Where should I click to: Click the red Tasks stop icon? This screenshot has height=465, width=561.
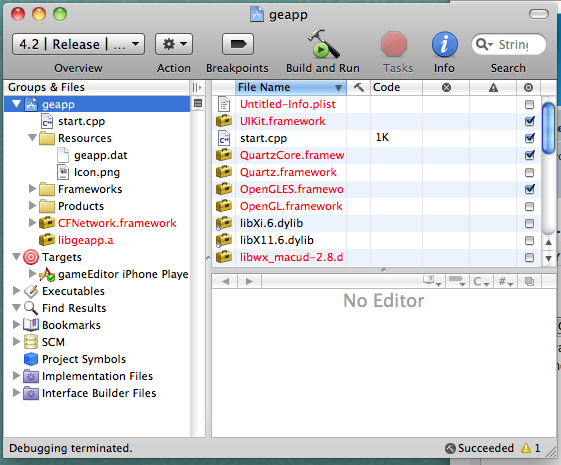[x=394, y=44]
